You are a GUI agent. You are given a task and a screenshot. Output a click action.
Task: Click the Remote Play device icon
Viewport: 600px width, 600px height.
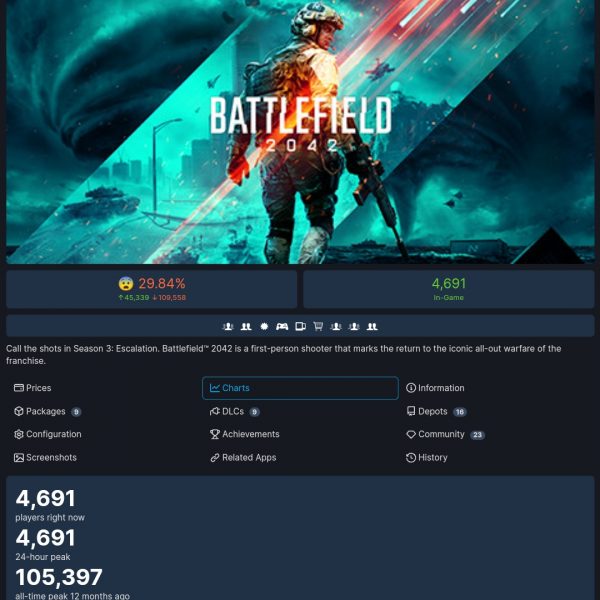point(300,326)
